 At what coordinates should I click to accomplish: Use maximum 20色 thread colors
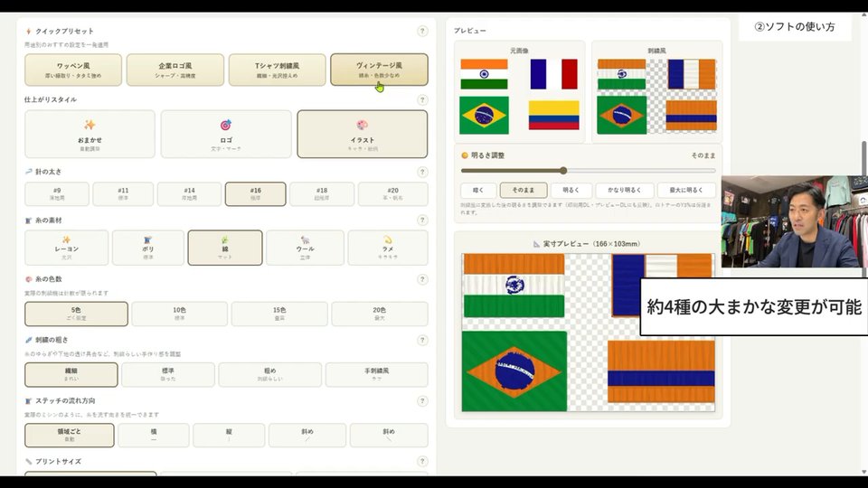pos(379,314)
